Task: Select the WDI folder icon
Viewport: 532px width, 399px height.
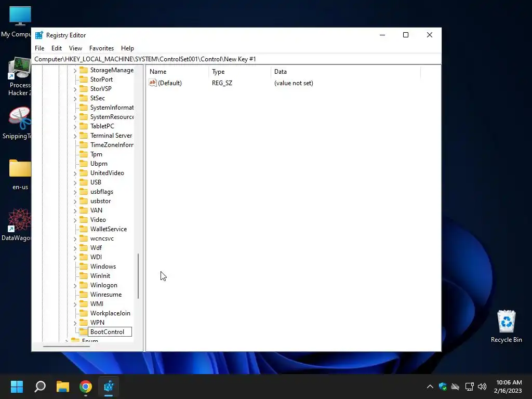Action: (84, 257)
